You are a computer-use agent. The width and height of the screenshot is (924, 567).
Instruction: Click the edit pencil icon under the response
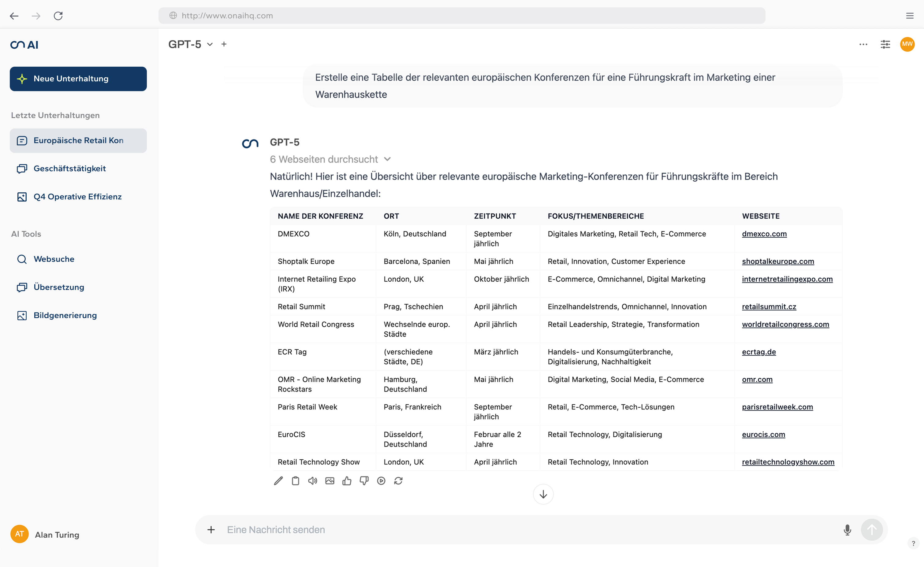point(278,481)
